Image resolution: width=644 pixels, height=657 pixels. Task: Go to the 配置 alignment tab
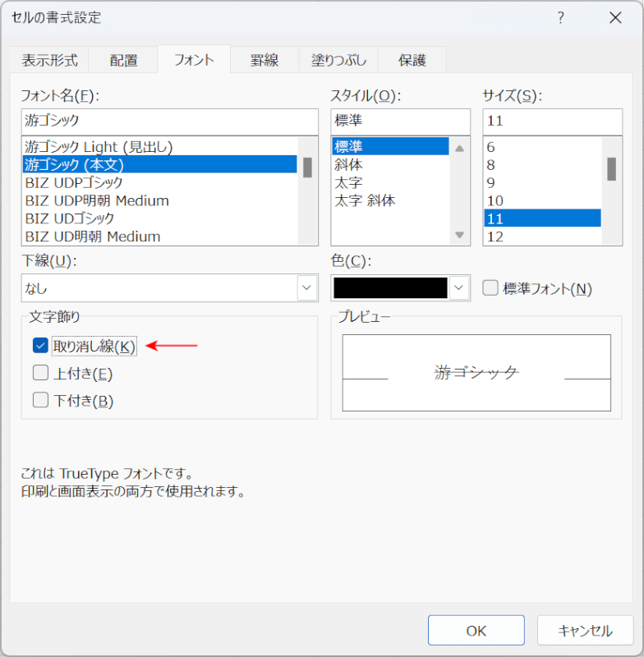pyautogui.click(x=124, y=60)
